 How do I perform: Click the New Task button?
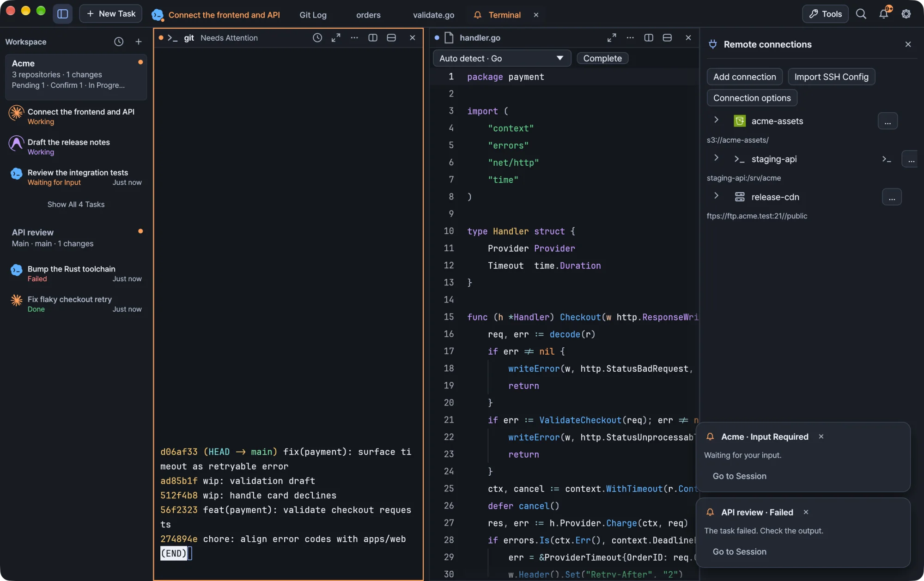pyautogui.click(x=111, y=14)
